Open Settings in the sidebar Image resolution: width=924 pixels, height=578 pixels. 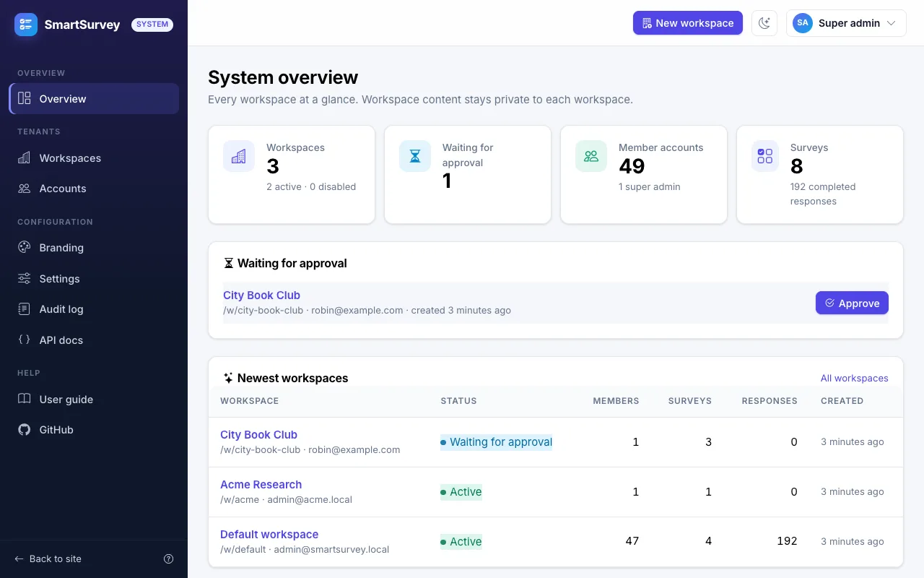click(94, 278)
